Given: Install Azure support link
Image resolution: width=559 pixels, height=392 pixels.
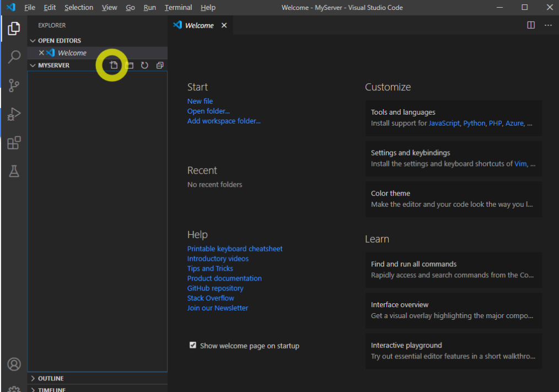Looking at the screenshot, I should tap(514, 123).
